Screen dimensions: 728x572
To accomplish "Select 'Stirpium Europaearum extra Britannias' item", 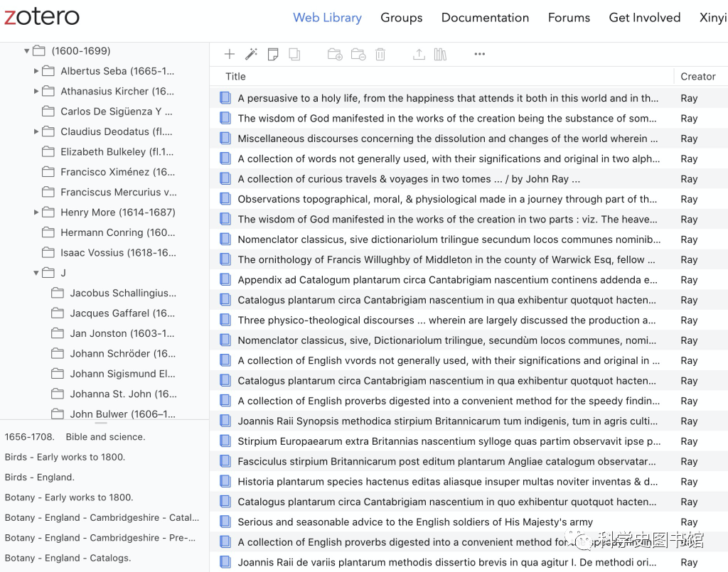I will tap(469, 441).
